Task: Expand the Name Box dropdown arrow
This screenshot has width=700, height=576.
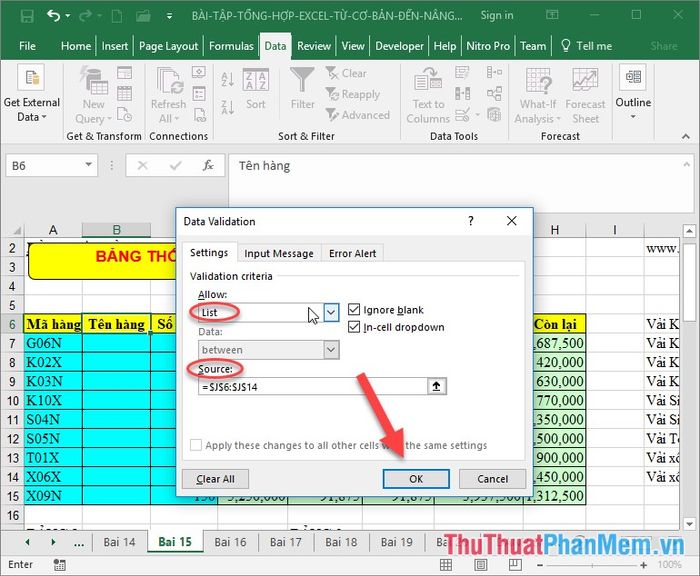Action: 90,166
